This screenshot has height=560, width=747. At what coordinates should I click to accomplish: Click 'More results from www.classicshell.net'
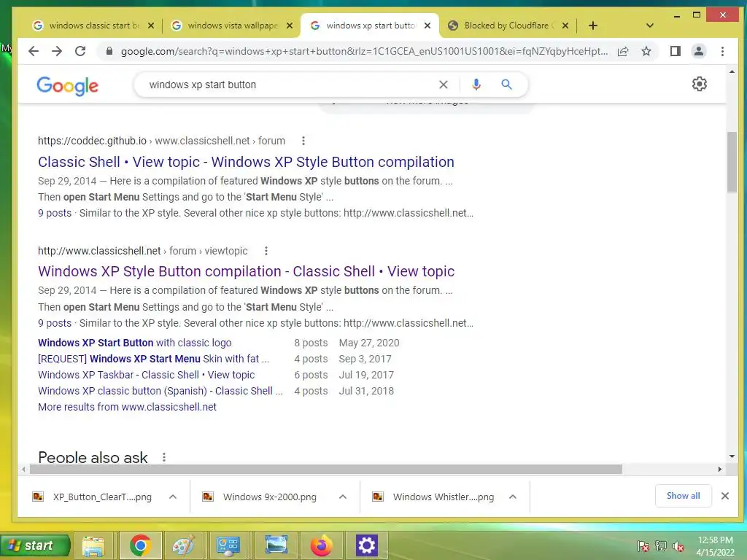click(x=127, y=407)
